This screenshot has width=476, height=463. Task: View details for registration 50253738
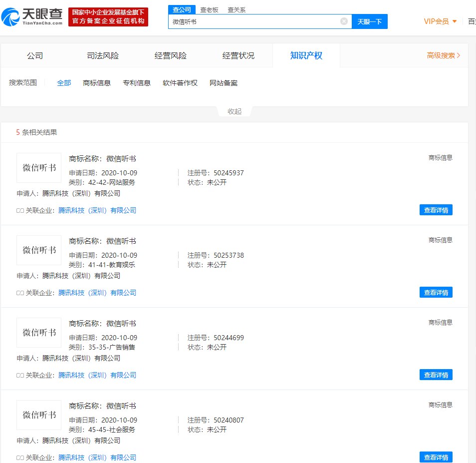[x=436, y=292]
